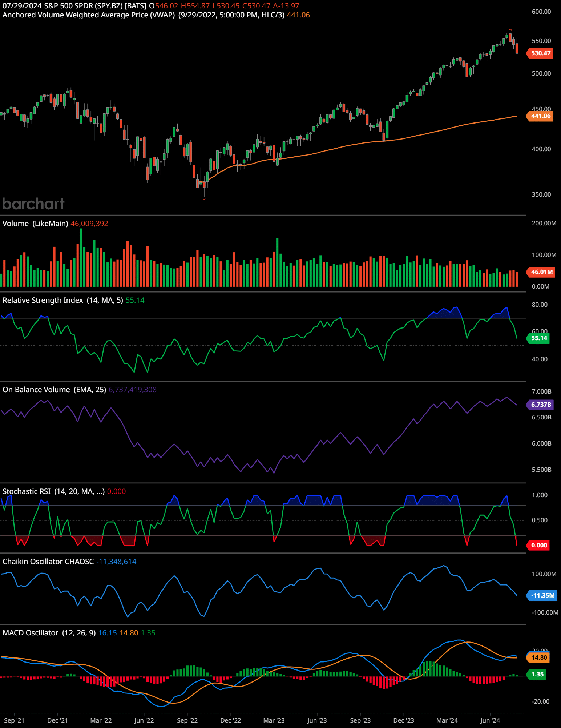Screen dimensions: 561x728
Task: Click the Jun '23 date axis label
Action: (317, 720)
